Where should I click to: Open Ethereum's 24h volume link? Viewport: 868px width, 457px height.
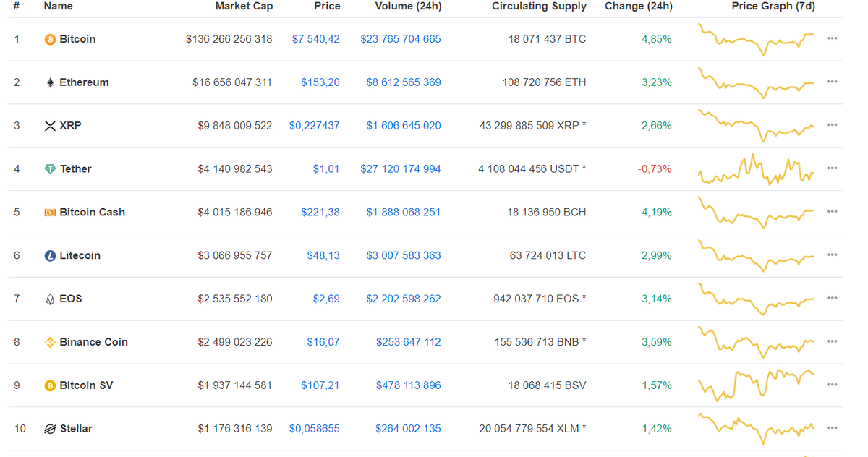coord(403,82)
